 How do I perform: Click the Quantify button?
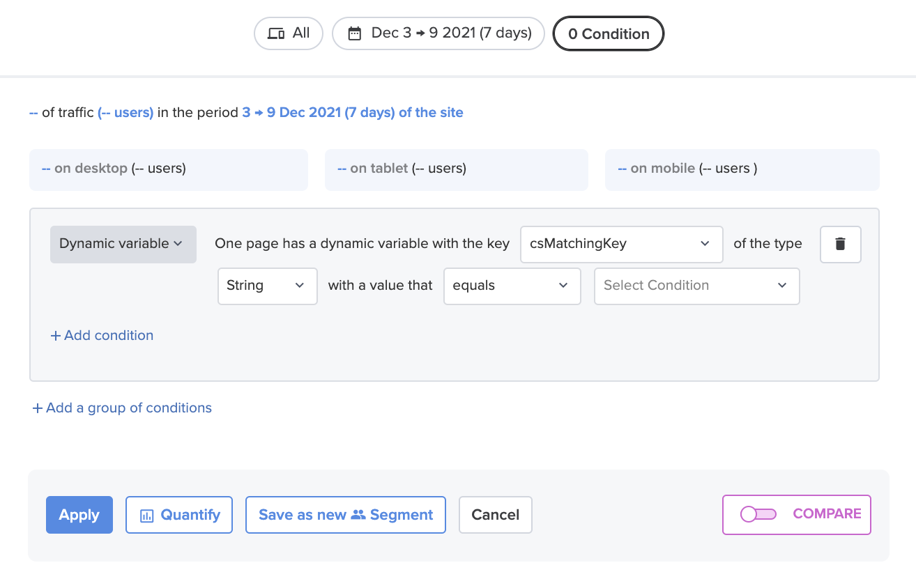179,515
